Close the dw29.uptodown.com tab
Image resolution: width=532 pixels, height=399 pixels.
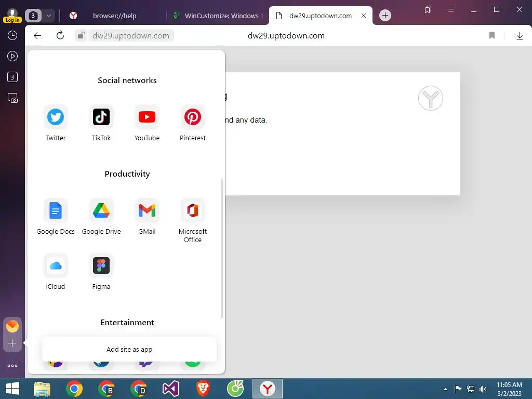[x=364, y=16]
